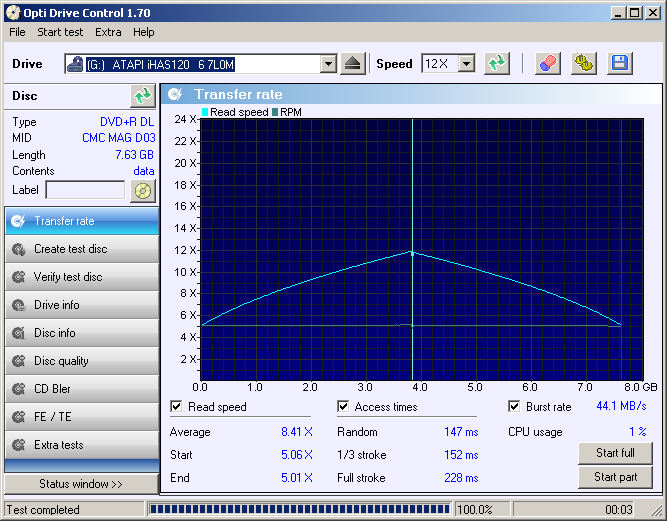Click the Transfer rate sidebar icon
This screenshot has width=667, height=521.
[x=18, y=221]
